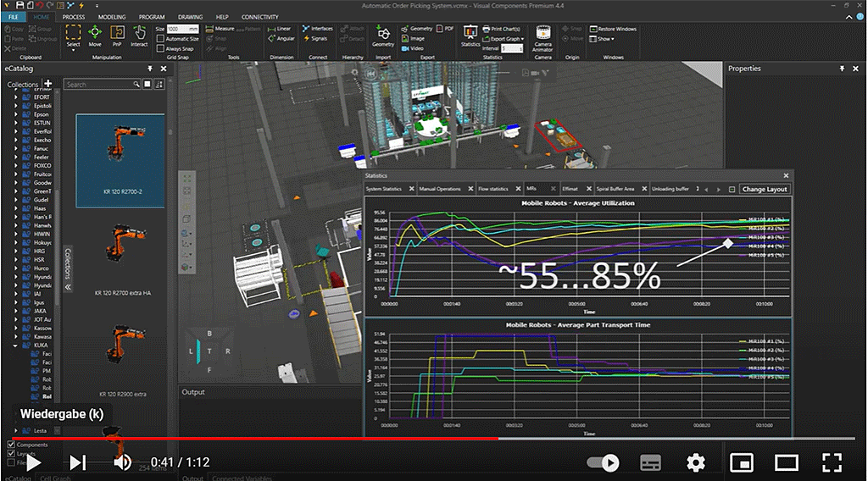Click the Import Geometry icon

(383, 35)
